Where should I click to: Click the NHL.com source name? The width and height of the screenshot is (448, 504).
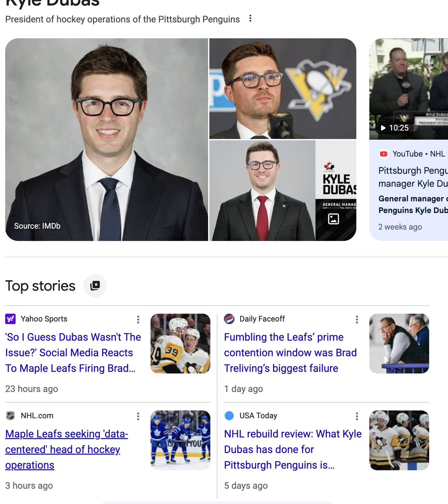(x=37, y=416)
